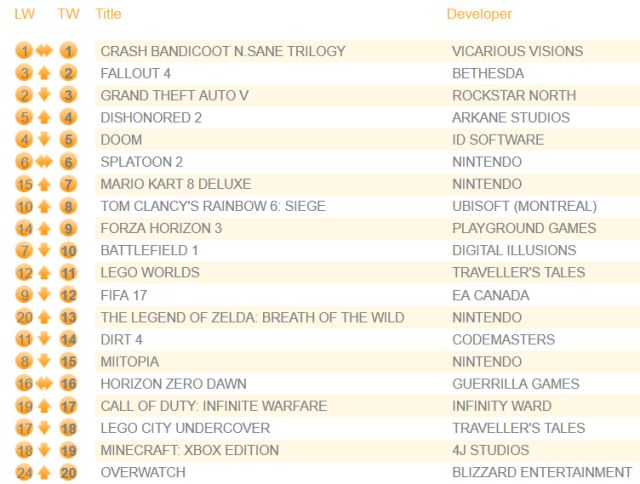
Task: Click the down arrow icon beside Miitopia
Action: [x=45, y=361]
